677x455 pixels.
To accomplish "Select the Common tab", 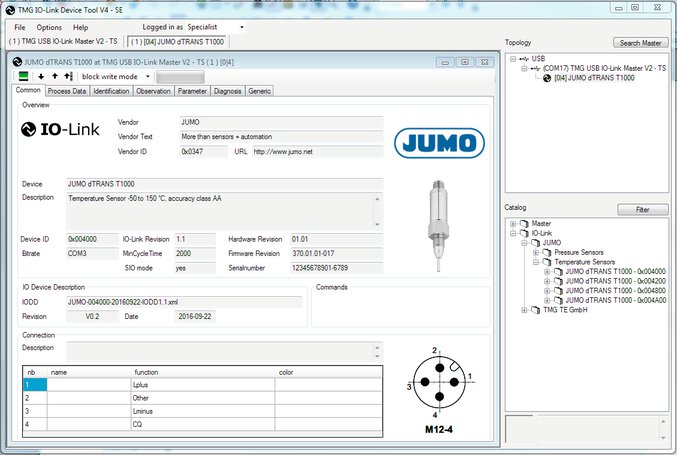I will [28, 90].
